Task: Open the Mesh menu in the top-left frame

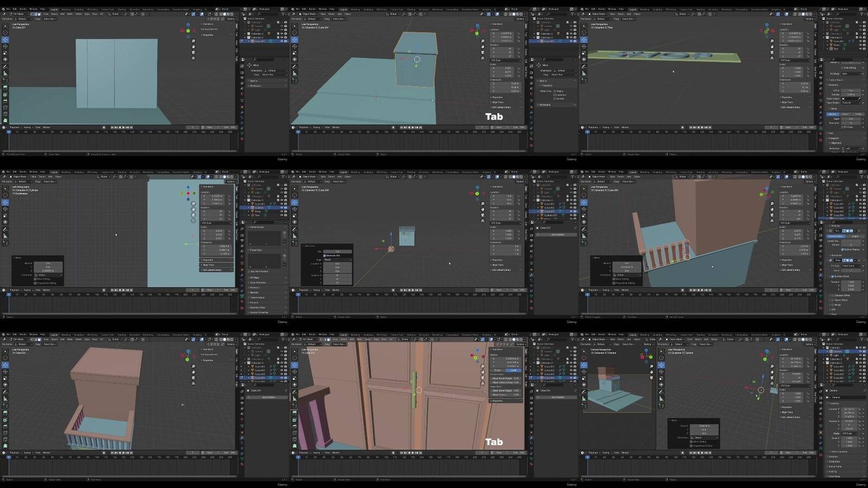Action: (70, 14)
